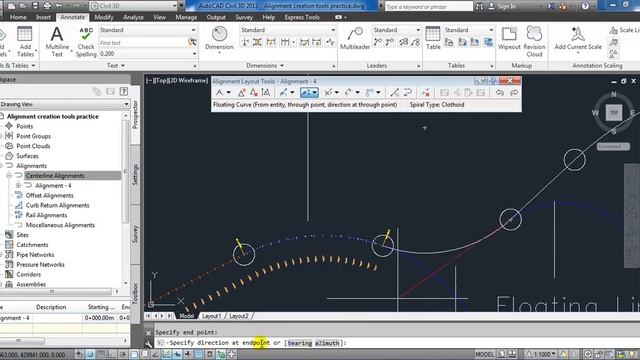
Task: Click Break-apart PI in Alignment Layout Tools
Action: [x=266, y=93]
